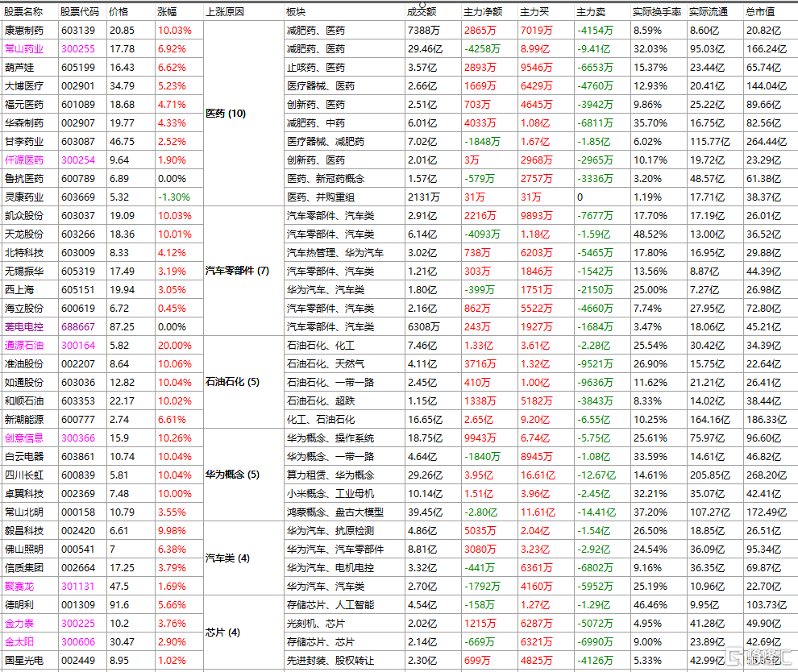Click the 石油石化 (5) group label

(232, 382)
